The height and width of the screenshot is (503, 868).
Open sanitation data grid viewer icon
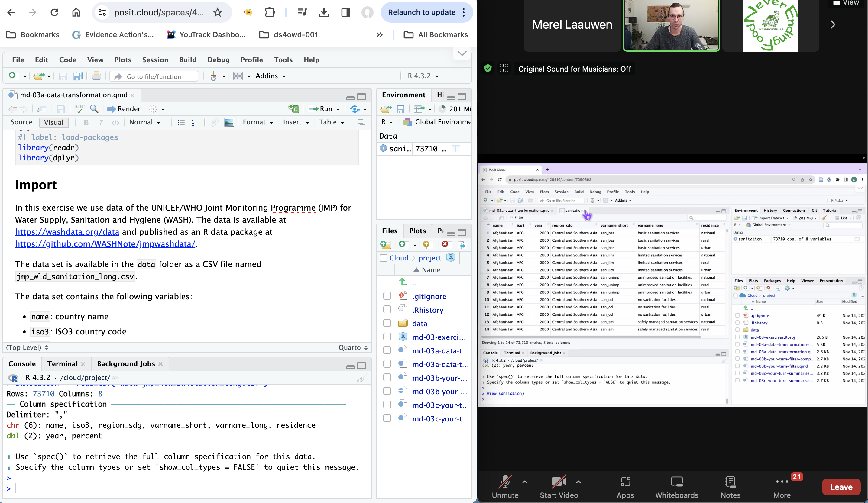pyautogui.click(x=456, y=148)
